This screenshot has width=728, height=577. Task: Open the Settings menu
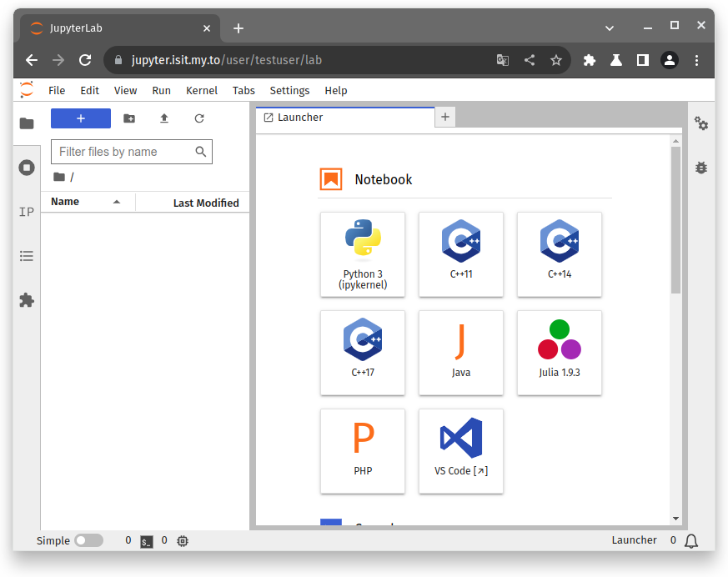[x=289, y=90]
